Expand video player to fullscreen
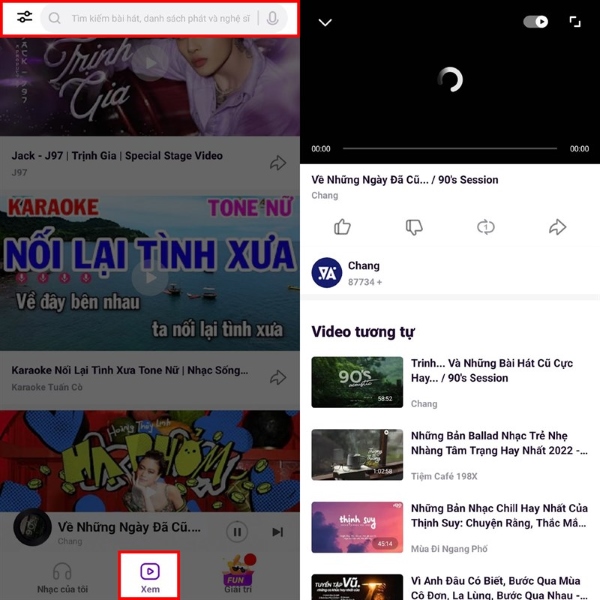600x600 pixels. [575, 21]
